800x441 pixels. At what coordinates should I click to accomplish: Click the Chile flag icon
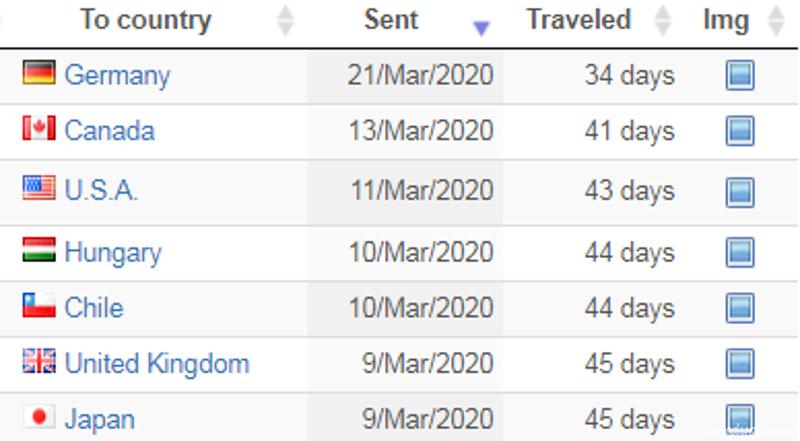[x=39, y=305]
